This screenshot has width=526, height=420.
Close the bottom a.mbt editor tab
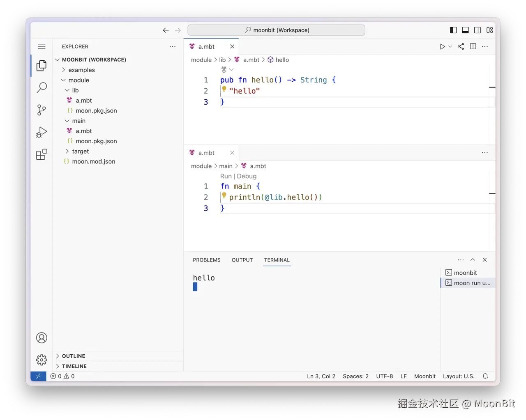tap(232, 153)
